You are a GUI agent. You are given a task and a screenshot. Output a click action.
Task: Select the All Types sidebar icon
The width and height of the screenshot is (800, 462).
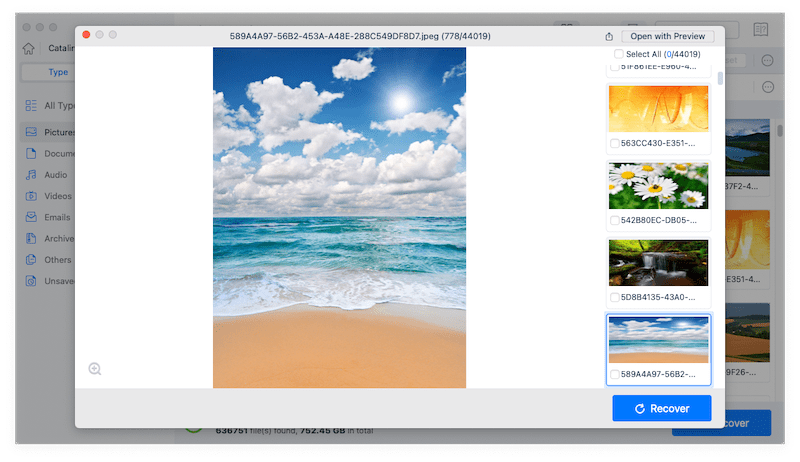pos(31,106)
